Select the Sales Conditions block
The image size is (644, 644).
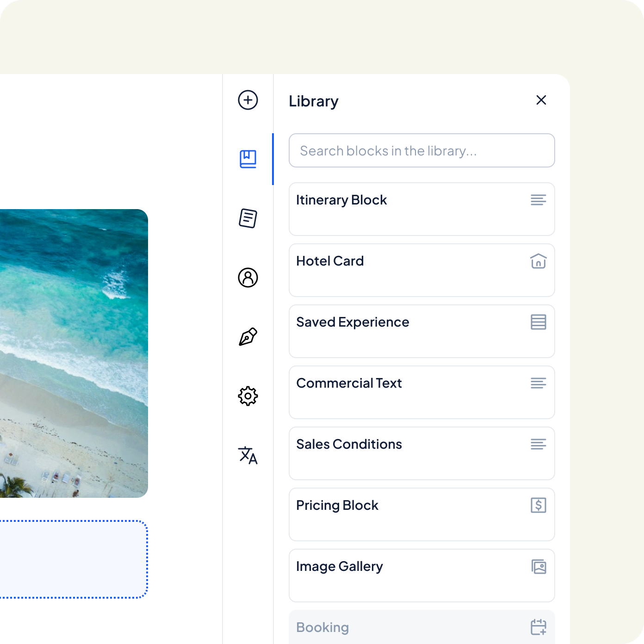(422, 453)
